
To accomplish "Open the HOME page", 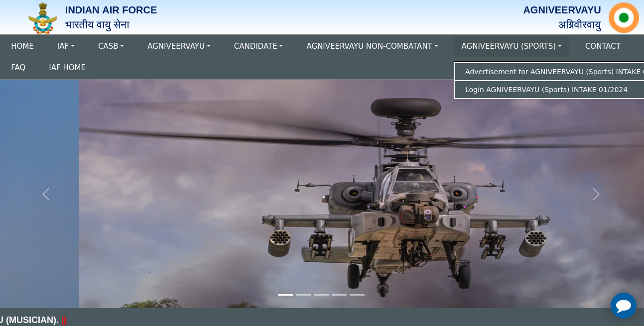I will click(22, 46).
